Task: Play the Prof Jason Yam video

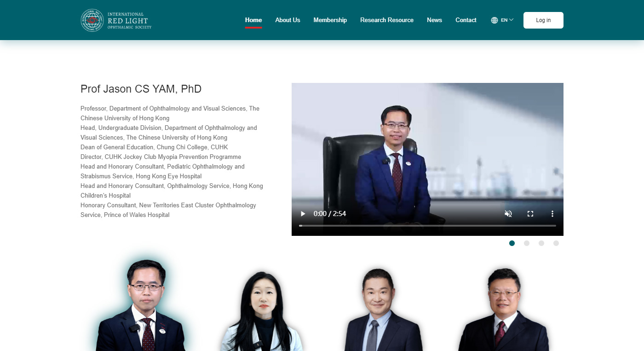Action: pos(303,214)
